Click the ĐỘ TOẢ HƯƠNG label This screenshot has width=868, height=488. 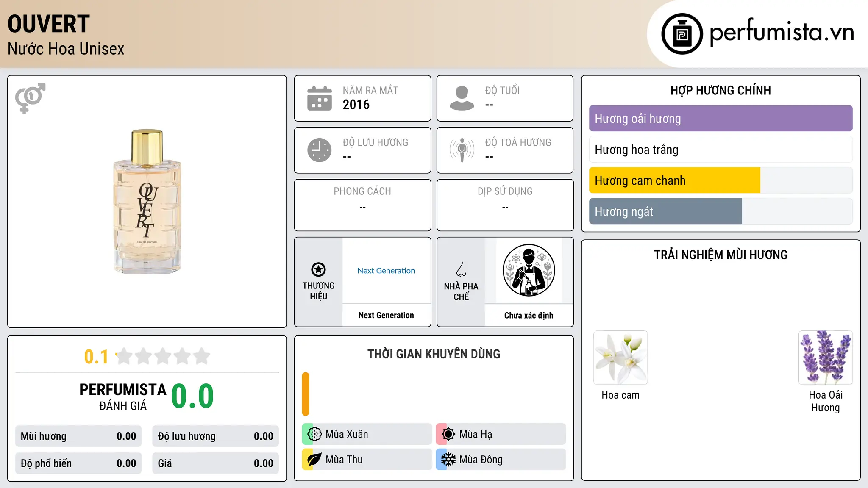coord(518,142)
